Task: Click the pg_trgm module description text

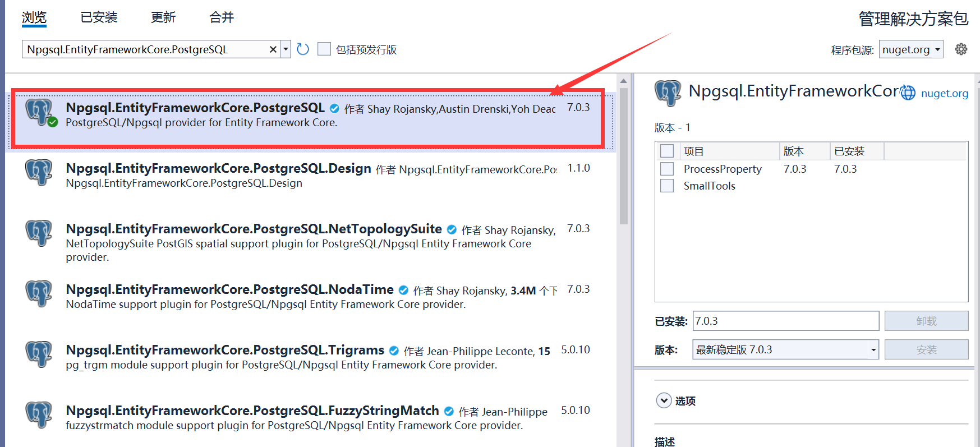Action: tap(281, 365)
